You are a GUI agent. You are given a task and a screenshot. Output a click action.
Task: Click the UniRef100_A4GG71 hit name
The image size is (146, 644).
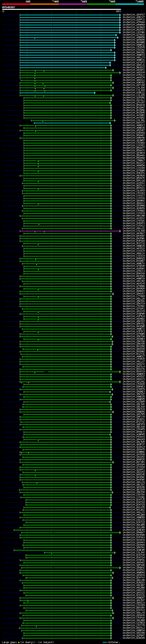pyautogui.click(x=133, y=590)
